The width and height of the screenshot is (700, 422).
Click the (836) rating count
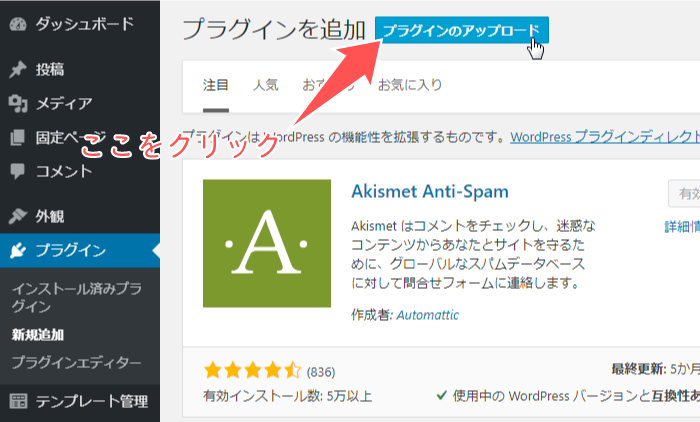(x=321, y=372)
